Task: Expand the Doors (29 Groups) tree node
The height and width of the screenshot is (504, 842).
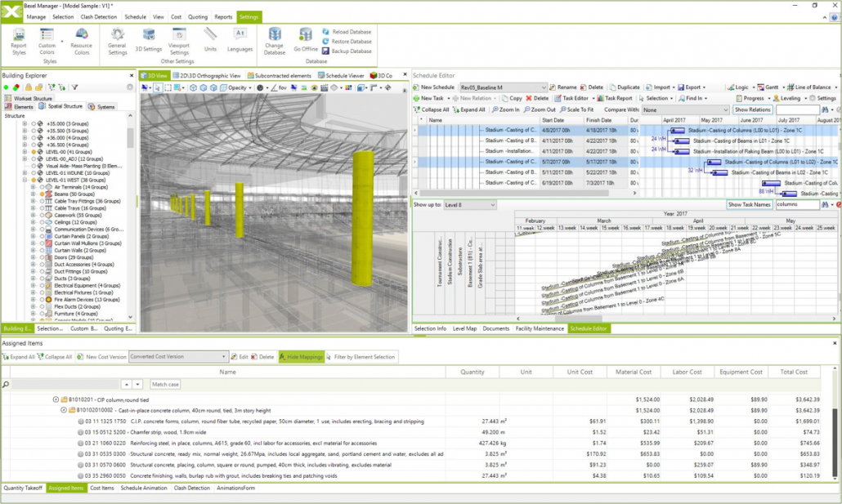Action: (x=34, y=257)
